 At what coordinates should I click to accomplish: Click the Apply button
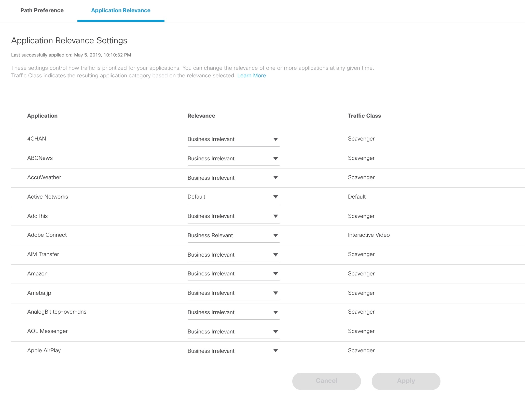(x=406, y=381)
